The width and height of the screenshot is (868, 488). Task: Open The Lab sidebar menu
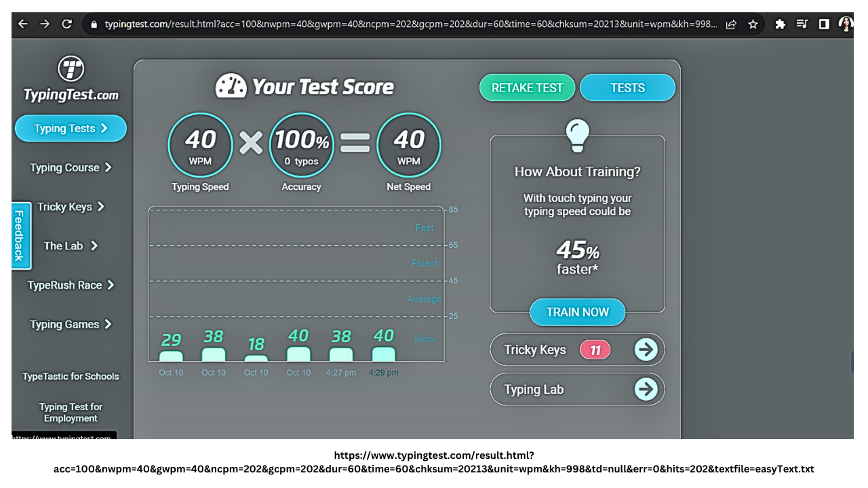pos(71,246)
